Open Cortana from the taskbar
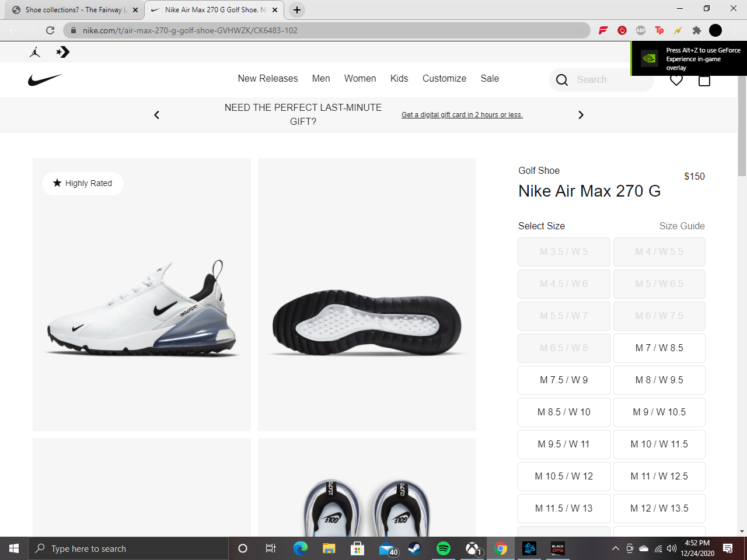The image size is (747, 560). [x=243, y=548]
